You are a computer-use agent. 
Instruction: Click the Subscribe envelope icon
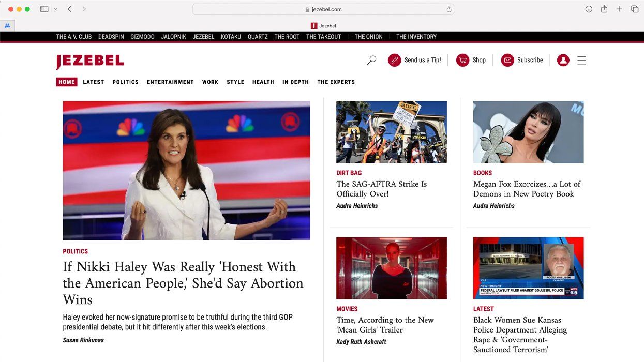point(507,59)
